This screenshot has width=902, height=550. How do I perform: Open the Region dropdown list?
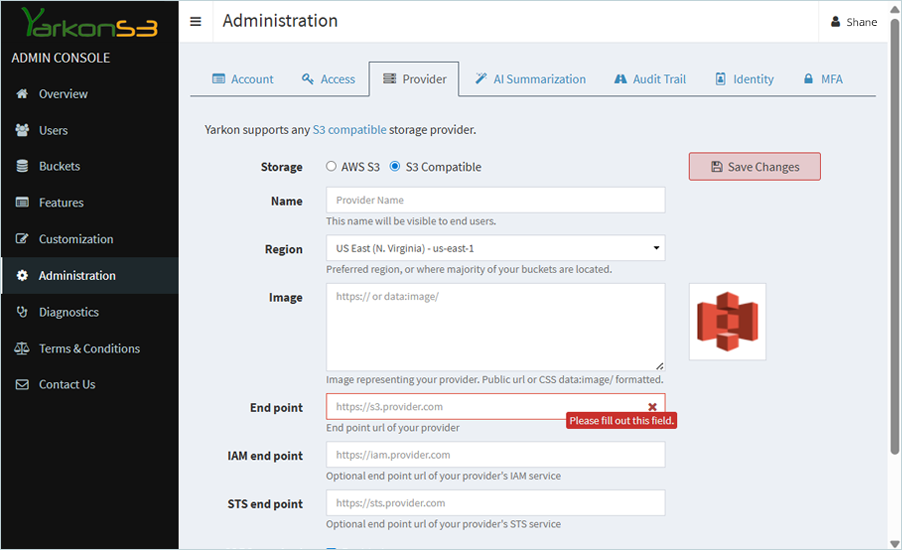click(495, 248)
